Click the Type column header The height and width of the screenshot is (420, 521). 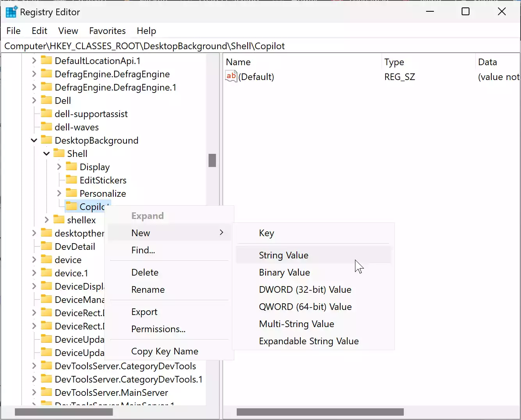pyautogui.click(x=428, y=62)
